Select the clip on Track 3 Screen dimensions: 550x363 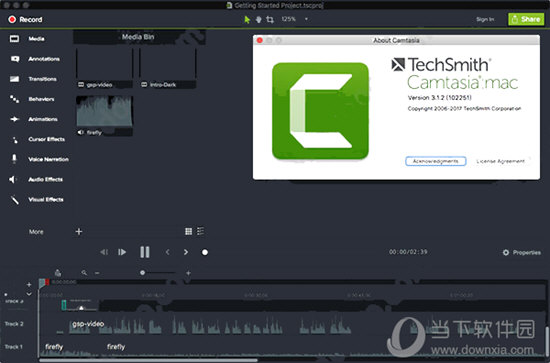[80, 305]
